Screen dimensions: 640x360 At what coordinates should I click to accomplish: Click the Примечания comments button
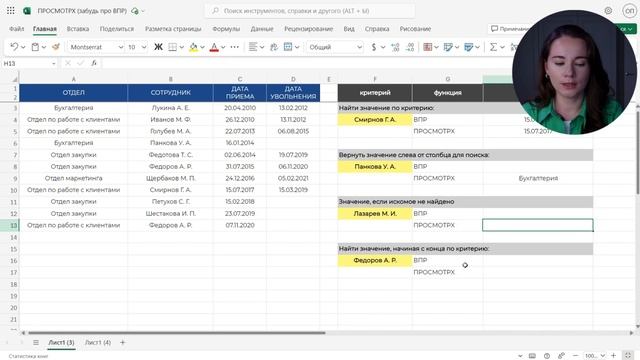(x=509, y=29)
